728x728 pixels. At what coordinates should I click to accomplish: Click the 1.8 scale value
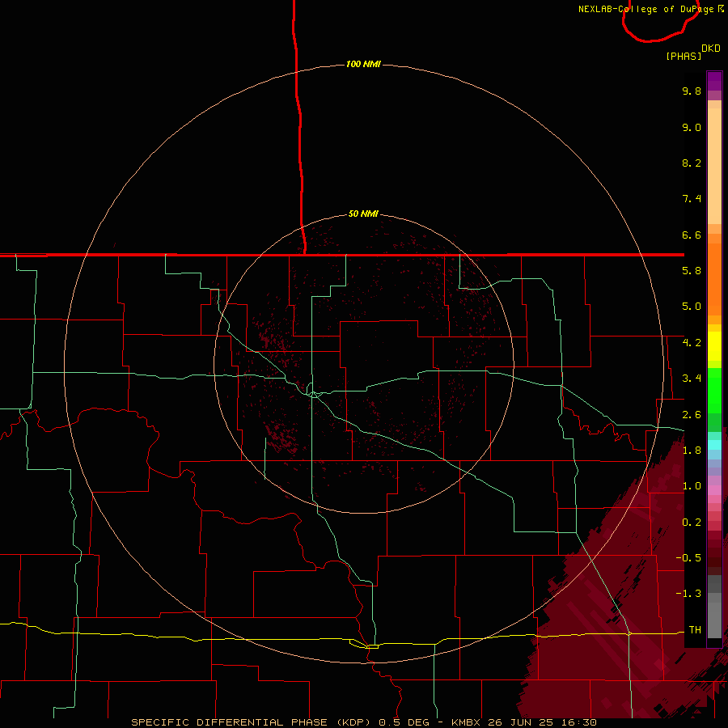[692, 451]
